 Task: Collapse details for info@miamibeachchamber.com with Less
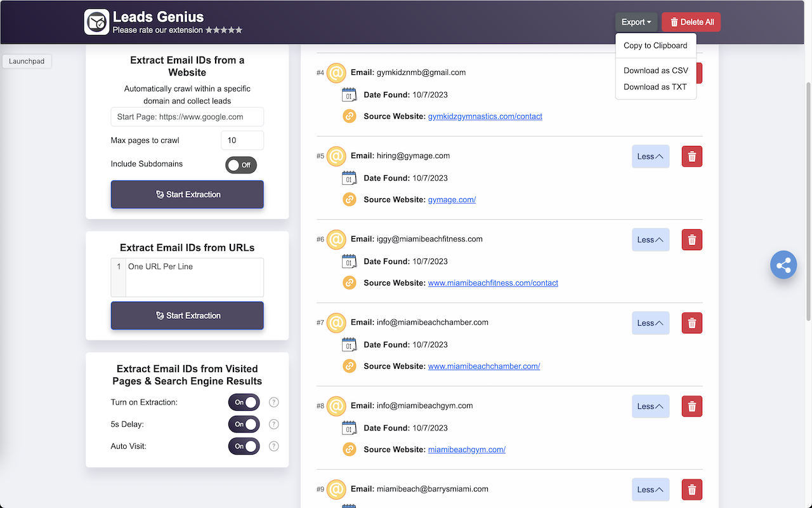(x=651, y=323)
